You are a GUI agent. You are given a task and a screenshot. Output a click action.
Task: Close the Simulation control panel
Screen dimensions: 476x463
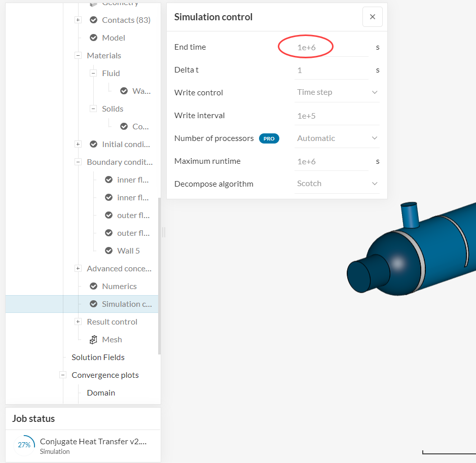pos(373,17)
